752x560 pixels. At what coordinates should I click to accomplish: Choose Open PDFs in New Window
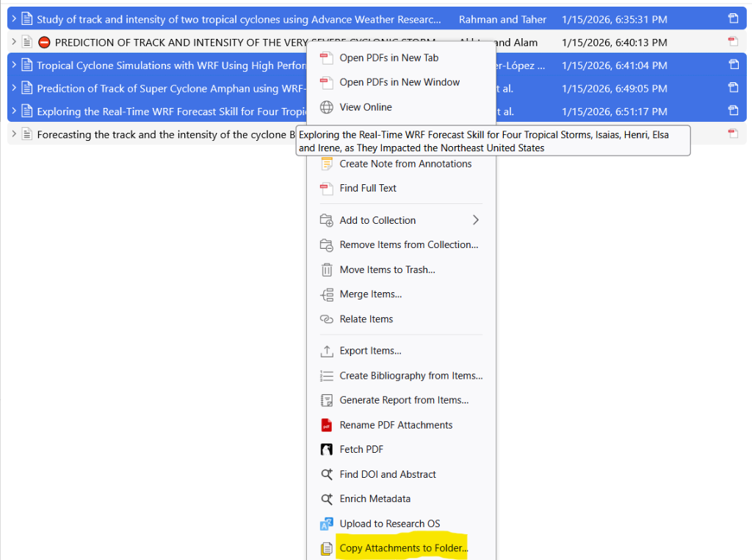[401, 82]
